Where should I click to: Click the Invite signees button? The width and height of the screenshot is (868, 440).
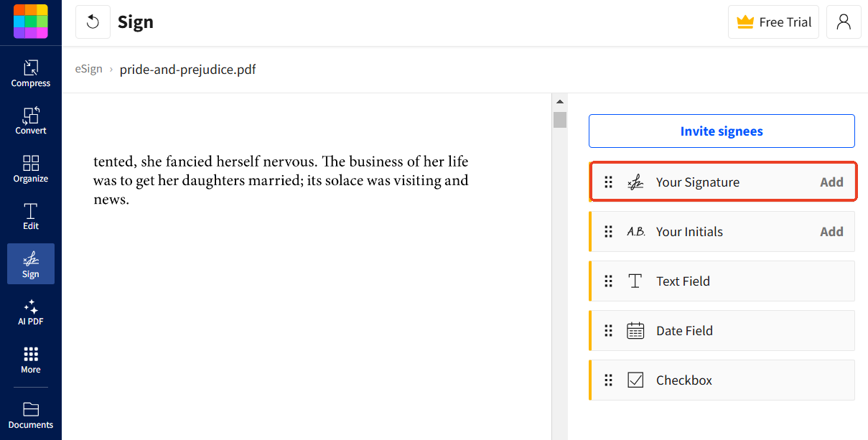tap(722, 131)
